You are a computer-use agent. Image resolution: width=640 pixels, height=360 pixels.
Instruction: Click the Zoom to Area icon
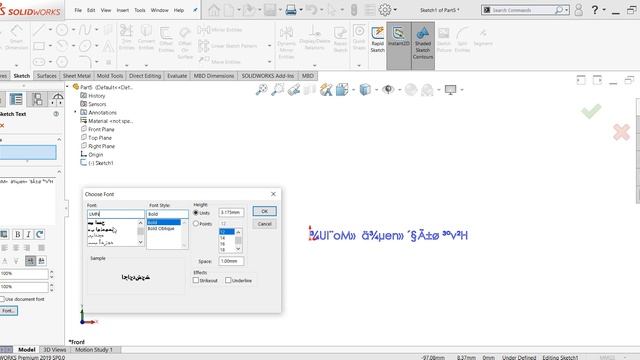tap(278, 89)
